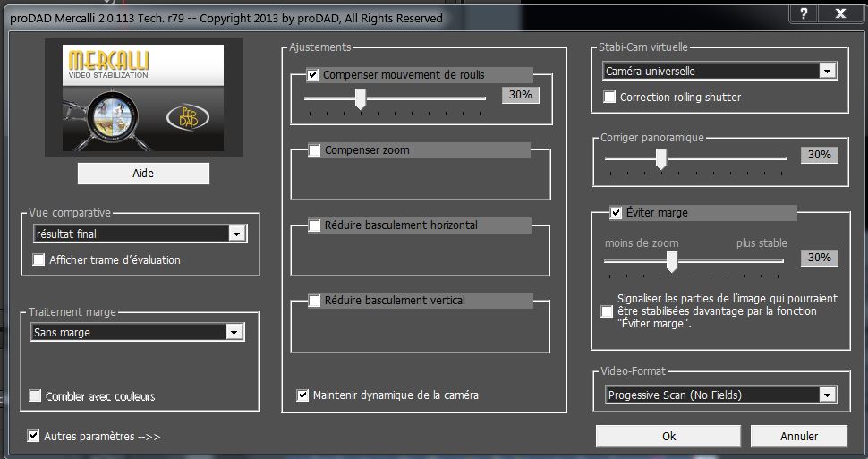868x459 pixels.
Task: Toggle the Combler avec couleurs checkbox
Action: [36, 395]
